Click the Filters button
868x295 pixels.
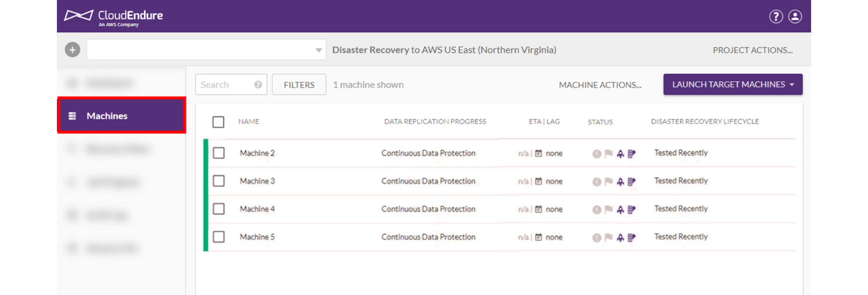(x=299, y=85)
